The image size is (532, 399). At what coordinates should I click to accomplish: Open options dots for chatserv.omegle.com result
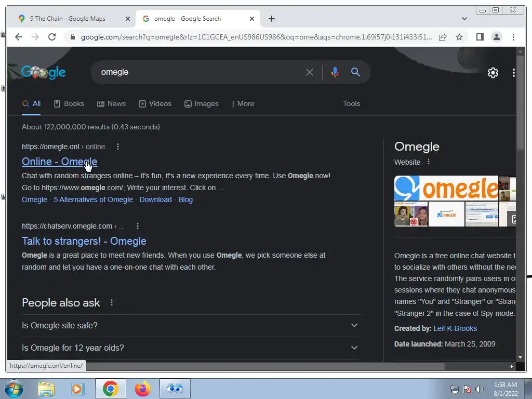coord(137,226)
